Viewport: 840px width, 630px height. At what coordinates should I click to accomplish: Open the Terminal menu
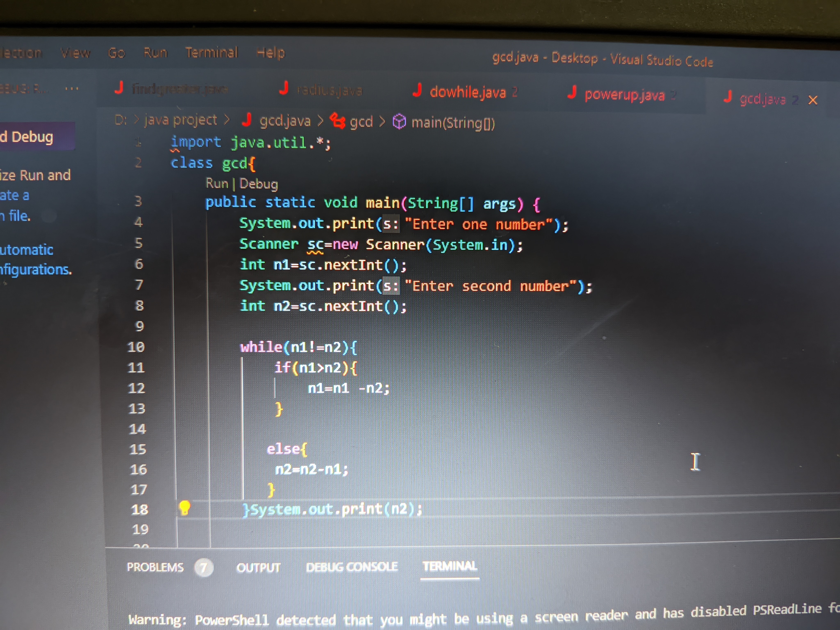tap(211, 52)
